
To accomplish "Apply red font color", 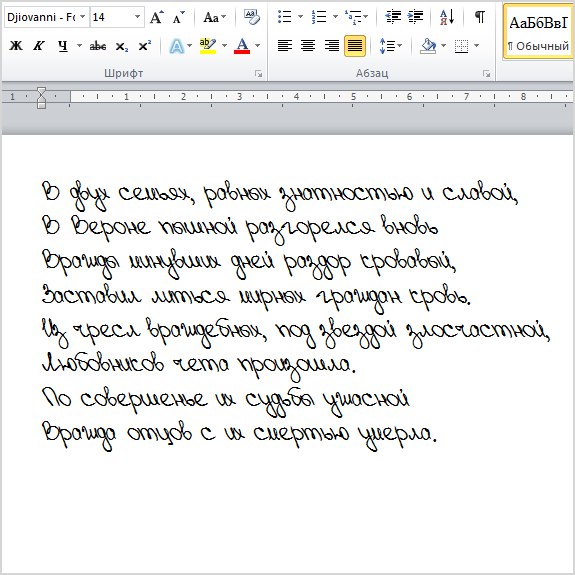I will pos(242,46).
